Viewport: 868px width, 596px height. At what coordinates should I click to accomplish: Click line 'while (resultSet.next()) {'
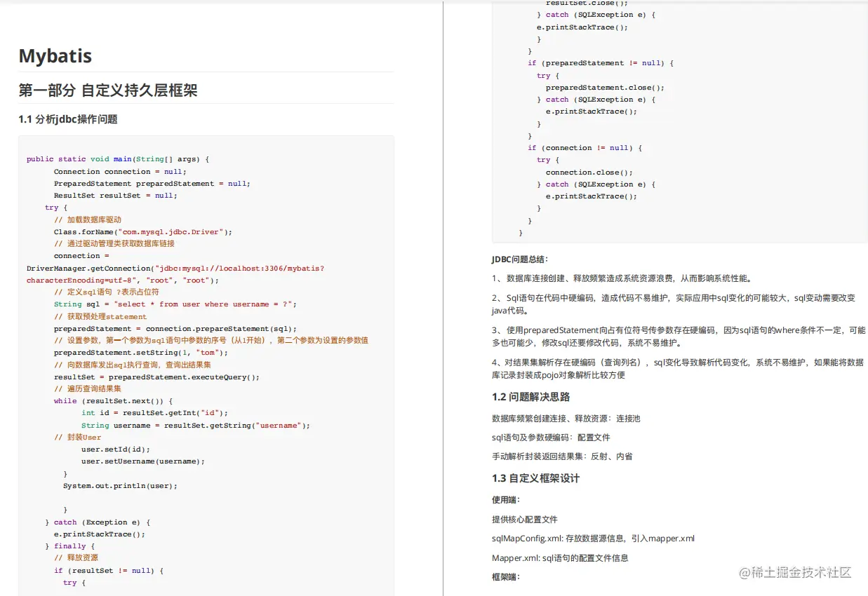click(x=113, y=401)
